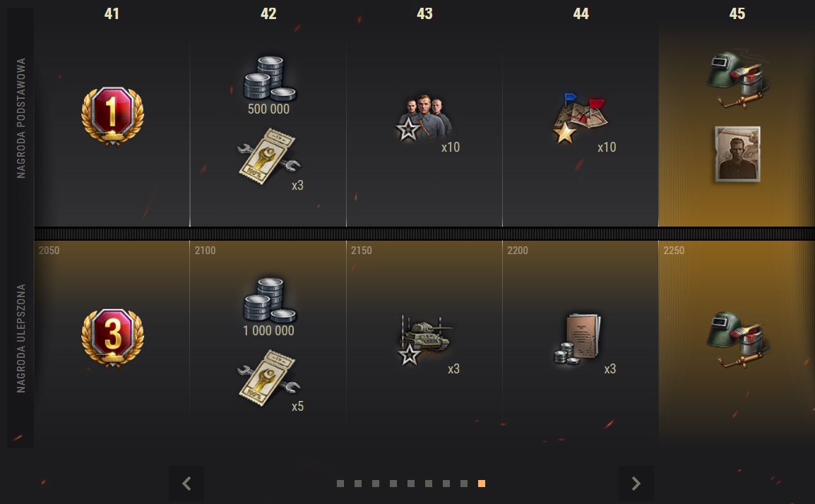815x504 pixels.
Task: Click the repair ticket icon marked x5
Action: [268, 378]
